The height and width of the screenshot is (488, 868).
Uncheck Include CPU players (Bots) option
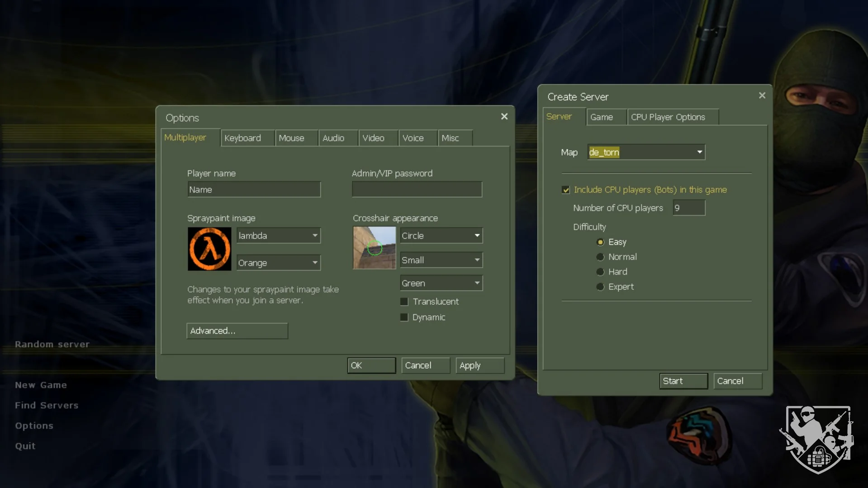[565, 190]
